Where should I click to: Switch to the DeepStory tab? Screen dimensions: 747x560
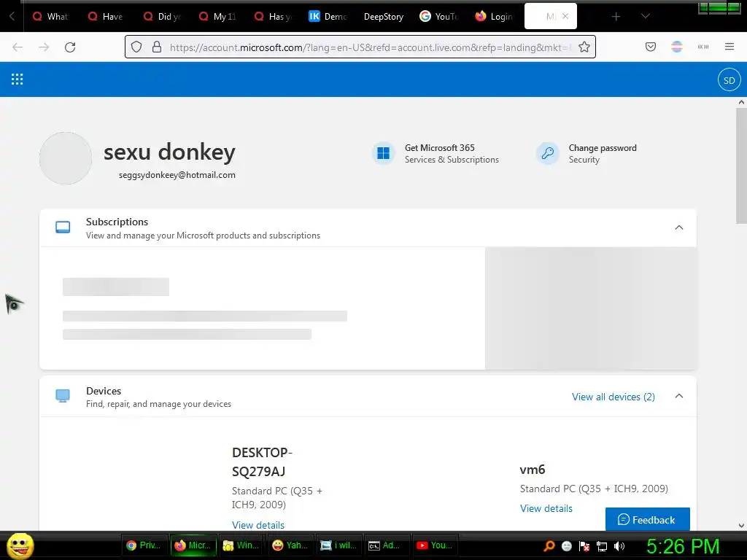[x=384, y=17]
